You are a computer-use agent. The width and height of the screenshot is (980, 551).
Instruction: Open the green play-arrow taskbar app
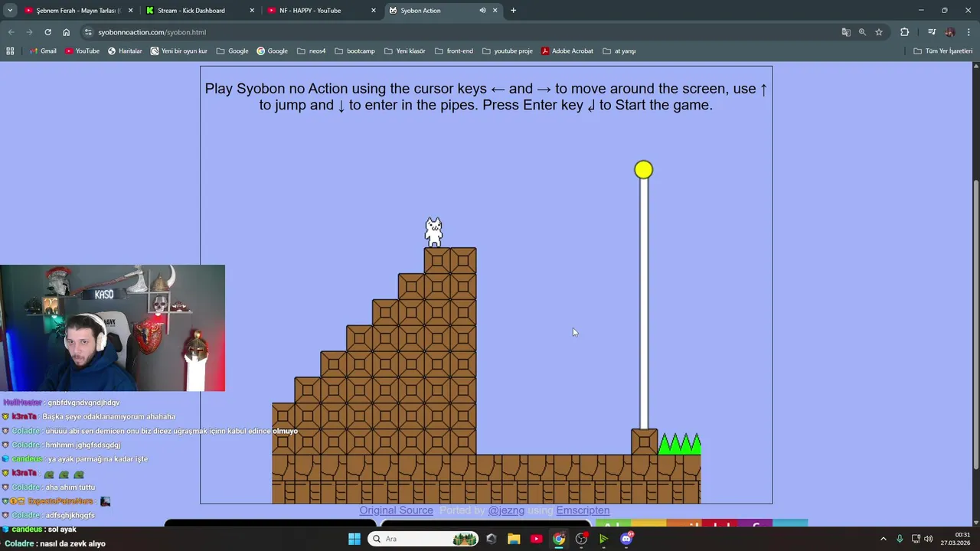click(x=604, y=539)
